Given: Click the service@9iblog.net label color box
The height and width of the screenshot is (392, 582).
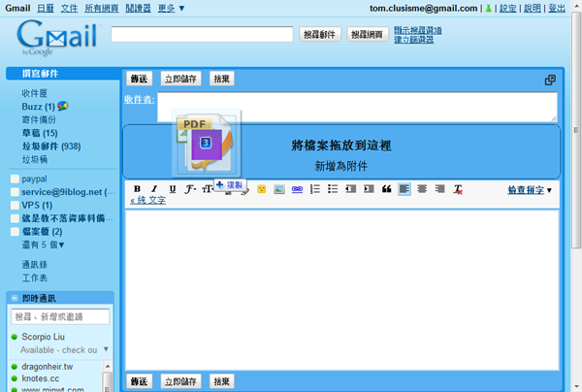Looking at the screenshot, I should [x=15, y=192].
